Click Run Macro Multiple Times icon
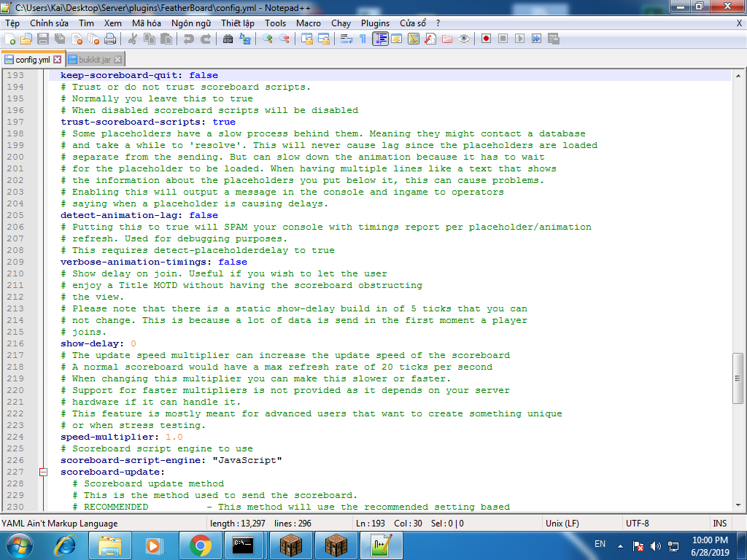 pyautogui.click(x=536, y=39)
